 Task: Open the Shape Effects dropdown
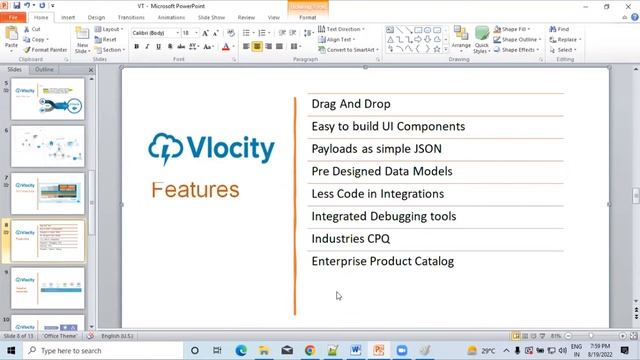tap(516, 50)
